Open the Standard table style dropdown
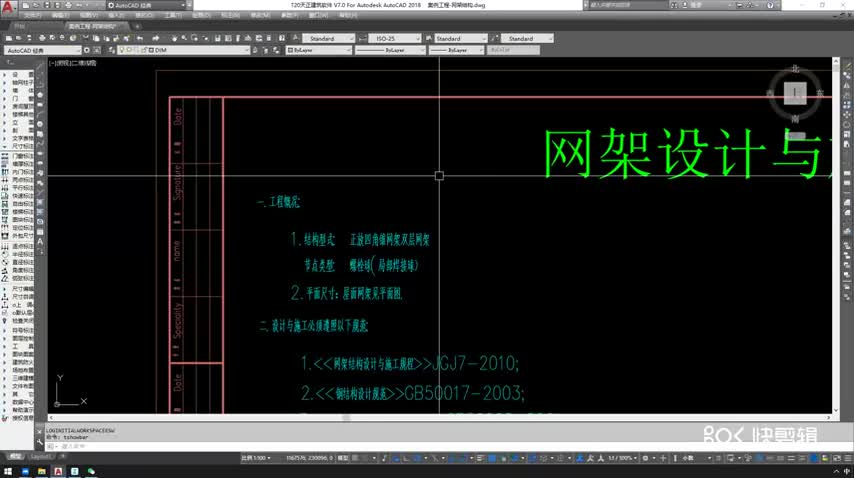The width and height of the screenshot is (854, 478). click(x=461, y=39)
